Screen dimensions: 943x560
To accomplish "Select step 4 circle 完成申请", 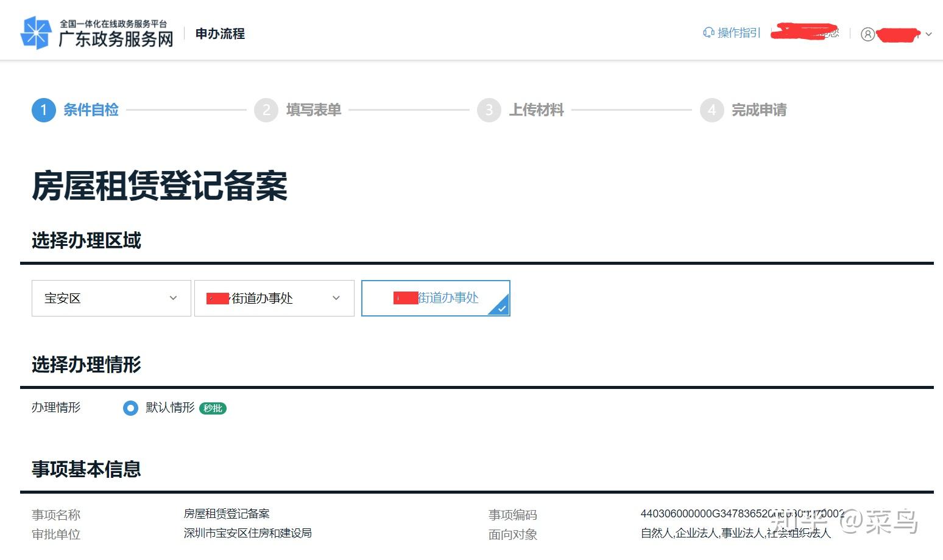I will [712, 110].
